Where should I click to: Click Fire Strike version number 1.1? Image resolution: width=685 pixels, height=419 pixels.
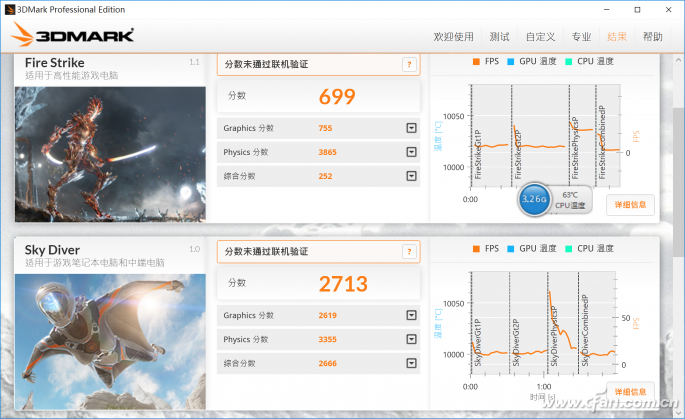point(194,62)
